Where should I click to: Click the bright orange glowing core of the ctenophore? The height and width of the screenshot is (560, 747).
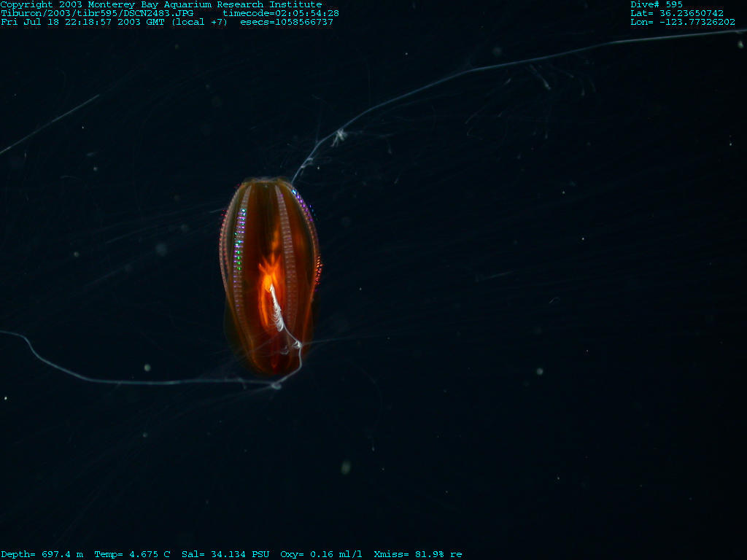pyautogui.click(x=267, y=281)
